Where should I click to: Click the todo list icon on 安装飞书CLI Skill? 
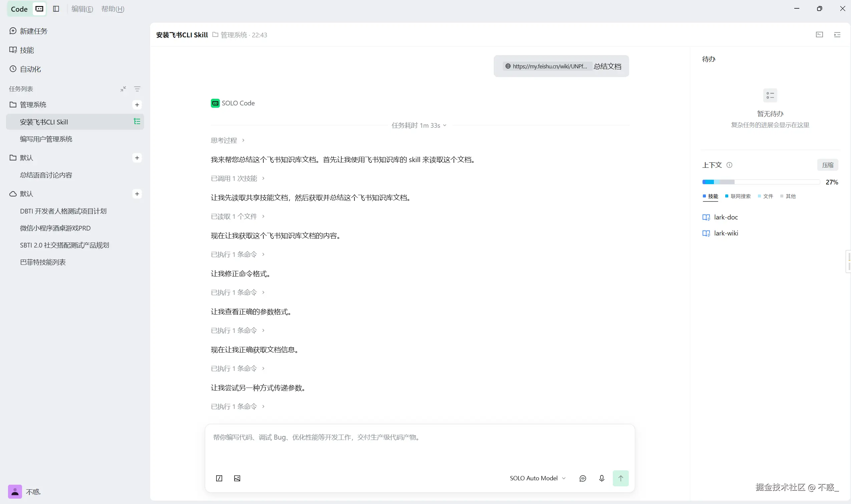point(137,122)
